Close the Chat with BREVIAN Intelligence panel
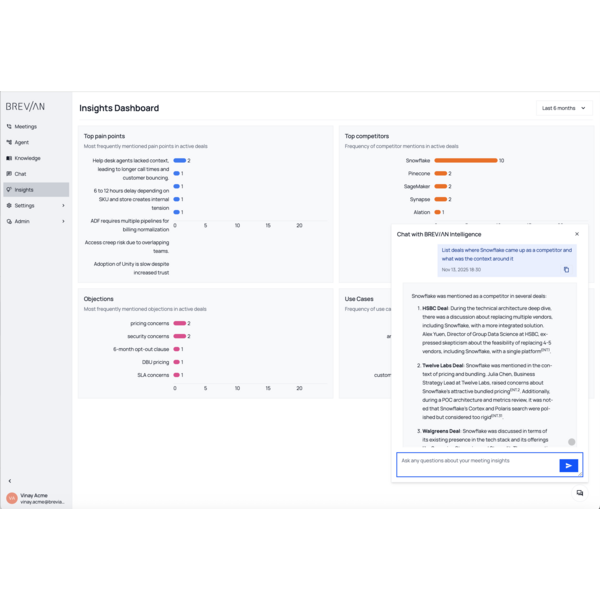This screenshot has height=600, width=600. point(577,234)
